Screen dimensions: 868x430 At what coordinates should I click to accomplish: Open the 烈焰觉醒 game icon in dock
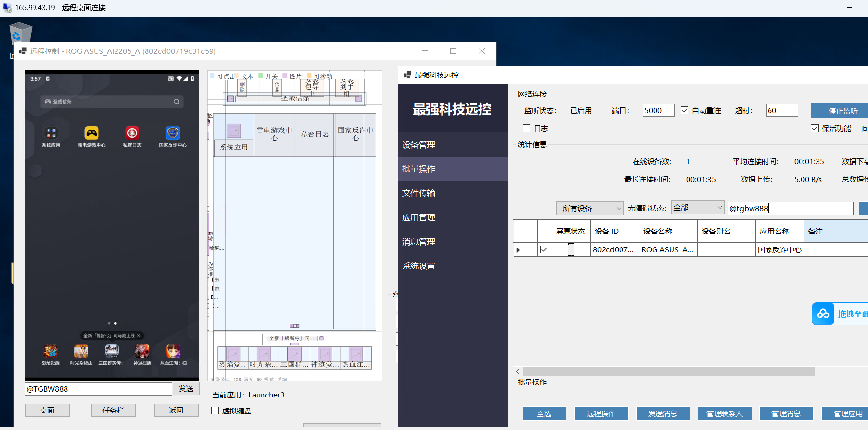pos(50,351)
